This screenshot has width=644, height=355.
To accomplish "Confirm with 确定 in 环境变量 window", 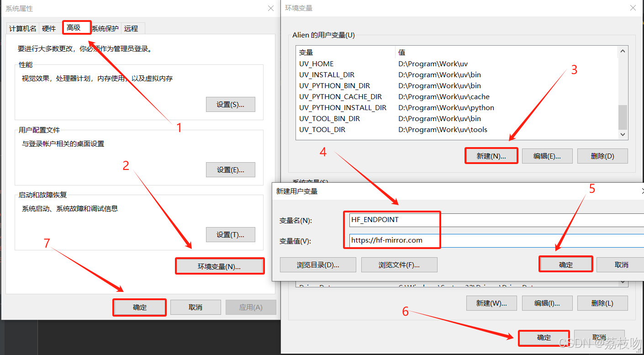I will [544, 338].
